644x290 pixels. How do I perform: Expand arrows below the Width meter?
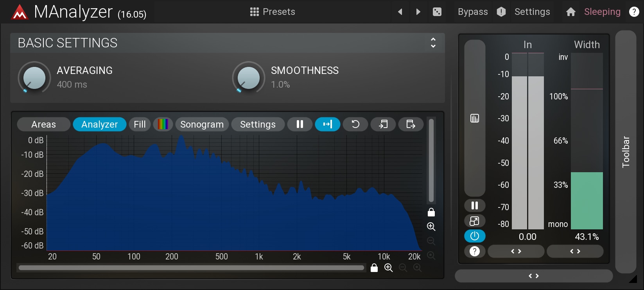pyautogui.click(x=575, y=251)
